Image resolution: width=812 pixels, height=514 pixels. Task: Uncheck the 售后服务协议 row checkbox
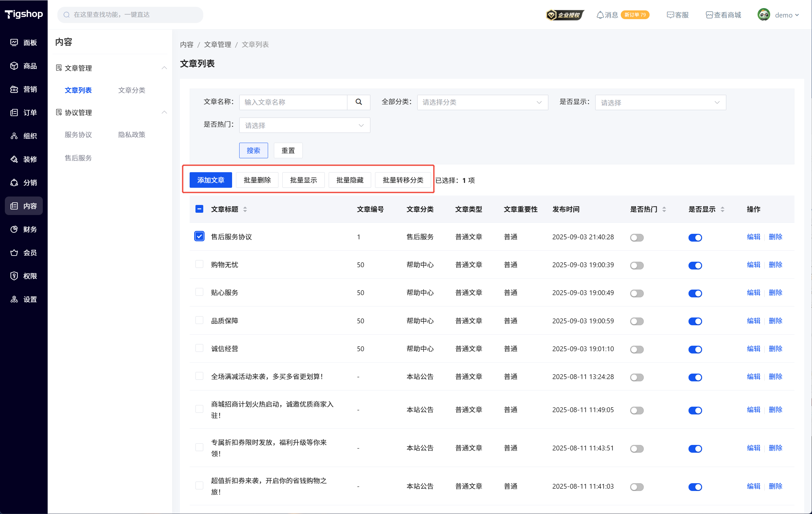pos(199,236)
